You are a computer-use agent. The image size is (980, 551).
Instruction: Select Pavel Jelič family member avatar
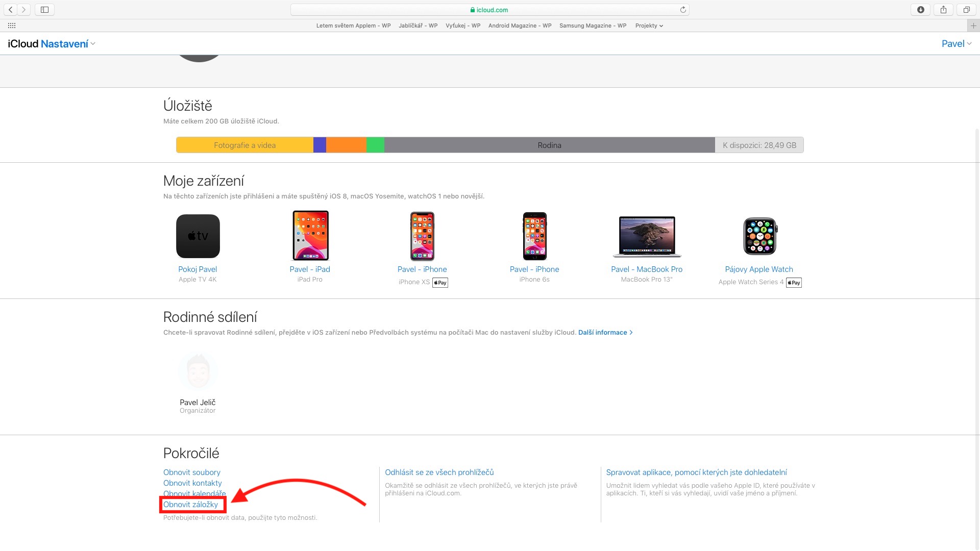[x=198, y=371]
